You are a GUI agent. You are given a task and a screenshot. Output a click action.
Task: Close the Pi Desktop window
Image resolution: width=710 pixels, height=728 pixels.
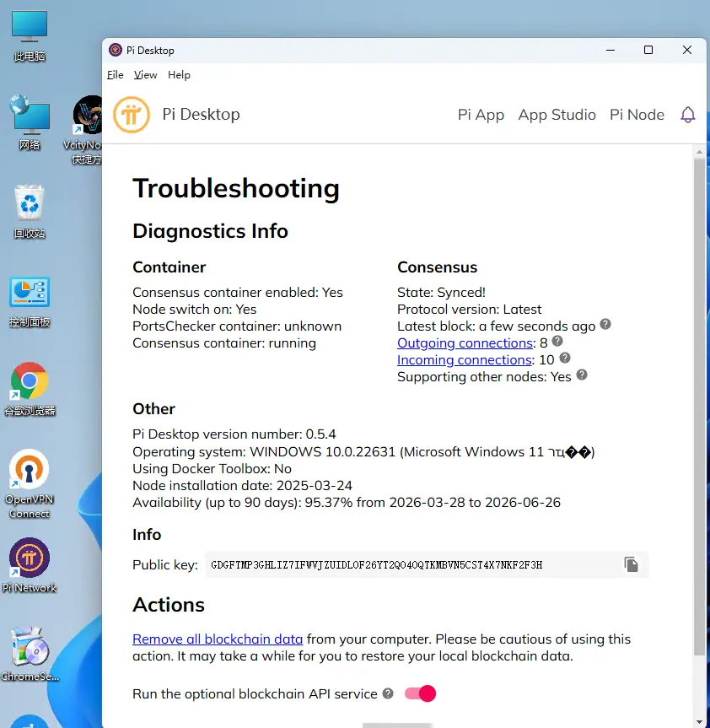click(687, 50)
